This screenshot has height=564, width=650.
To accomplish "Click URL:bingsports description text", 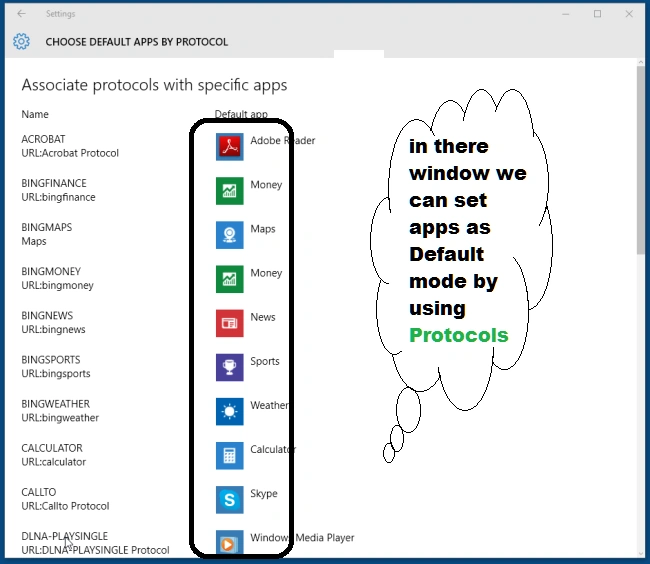I will [56, 374].
